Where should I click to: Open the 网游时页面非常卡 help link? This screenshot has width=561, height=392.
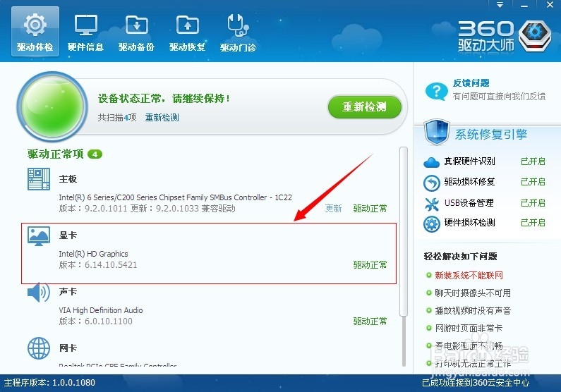point(469,328)
